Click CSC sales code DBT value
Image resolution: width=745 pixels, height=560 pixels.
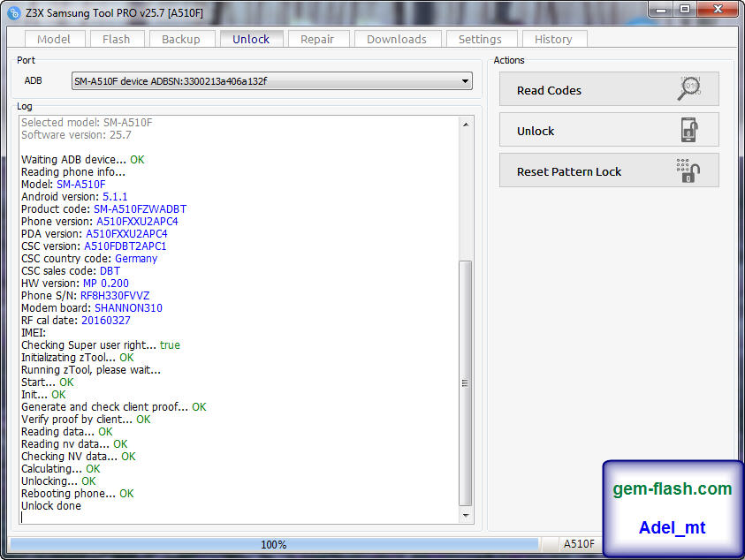pos(110,271)
